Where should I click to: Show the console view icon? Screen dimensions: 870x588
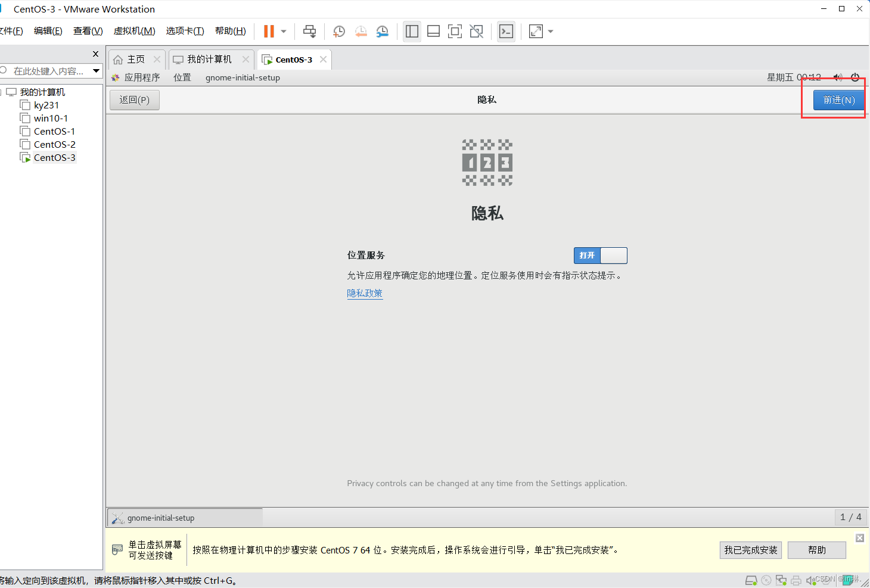(506, 32)
